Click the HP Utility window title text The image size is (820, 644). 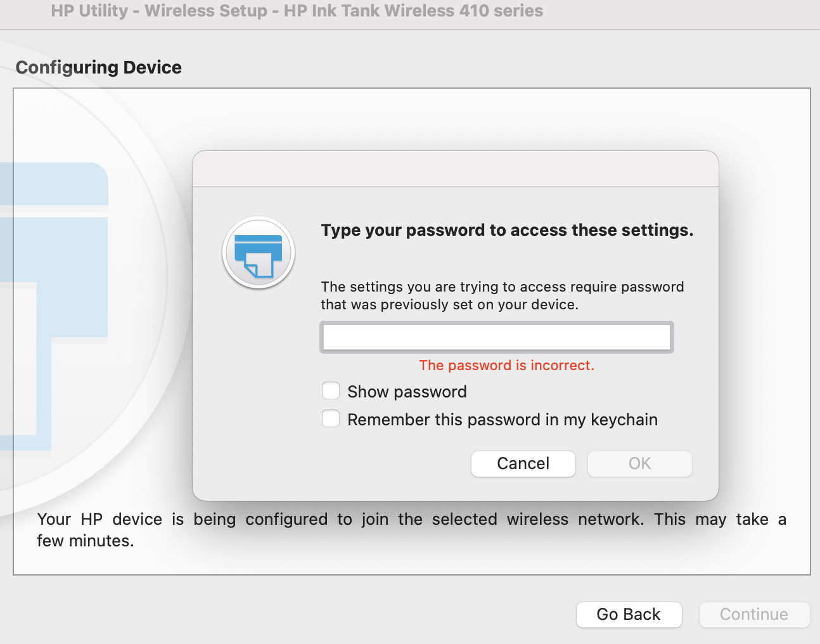point(297,11)
